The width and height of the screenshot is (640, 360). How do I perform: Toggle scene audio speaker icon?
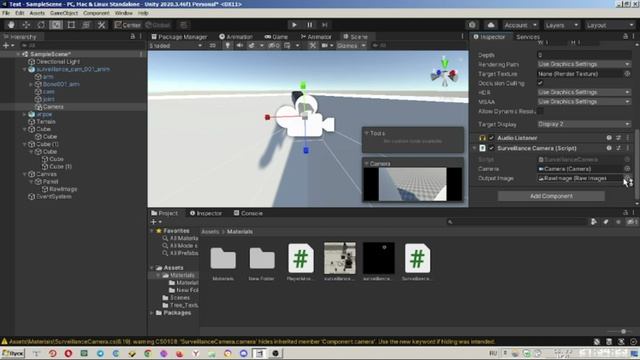click(x=240, y=46)
